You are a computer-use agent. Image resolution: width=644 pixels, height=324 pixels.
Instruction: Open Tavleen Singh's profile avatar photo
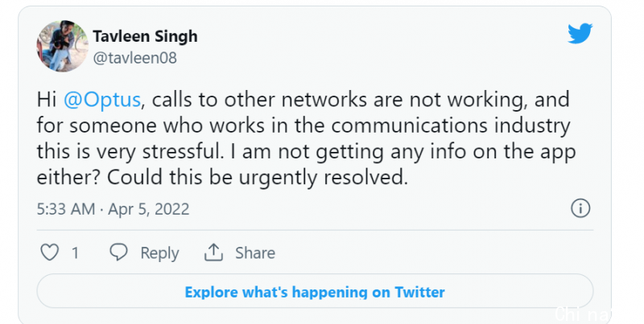click(63, 47)
